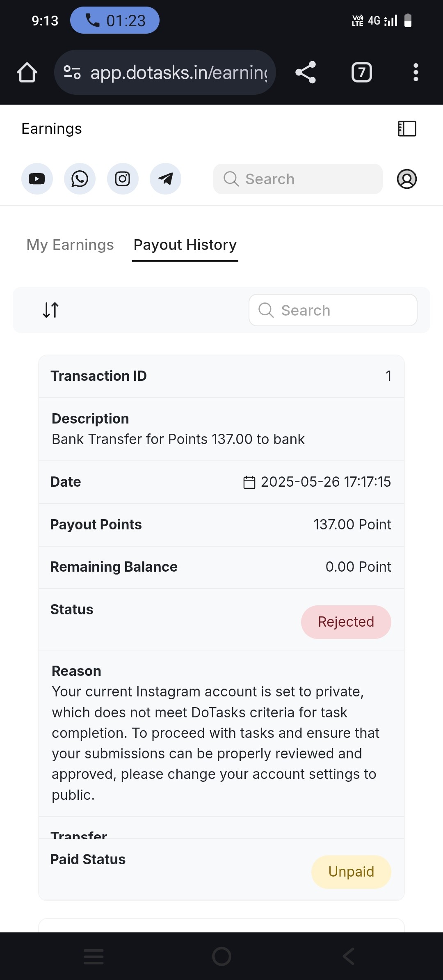
Task: Click the site settings icon in address bar
Action: click(x=72, y=73)
